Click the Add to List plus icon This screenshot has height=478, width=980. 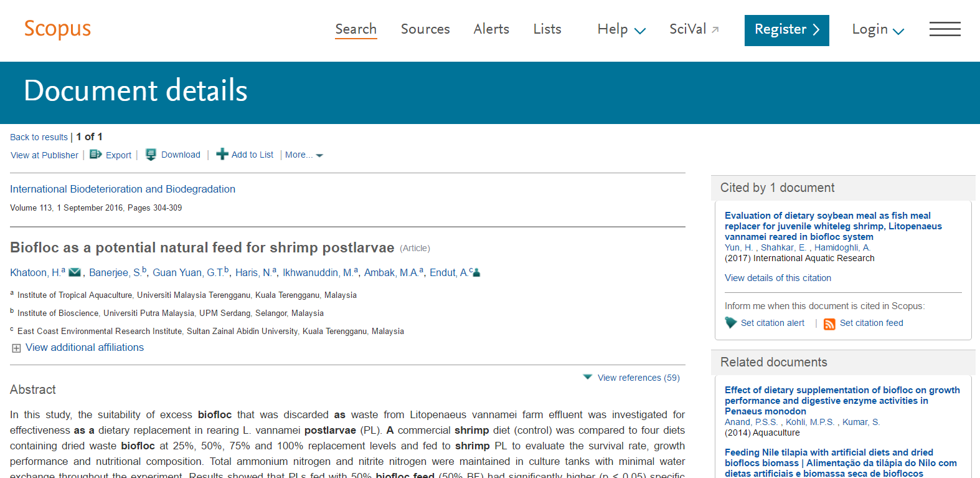pos(222,155)
